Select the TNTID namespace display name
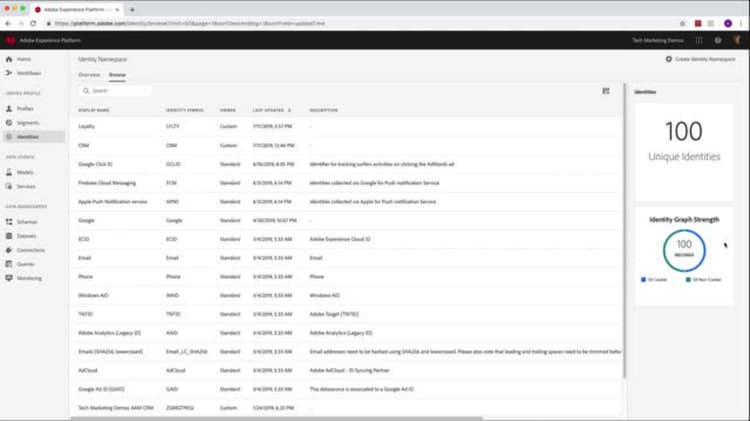This screenshot has width=750, height=421. point(85,314)
